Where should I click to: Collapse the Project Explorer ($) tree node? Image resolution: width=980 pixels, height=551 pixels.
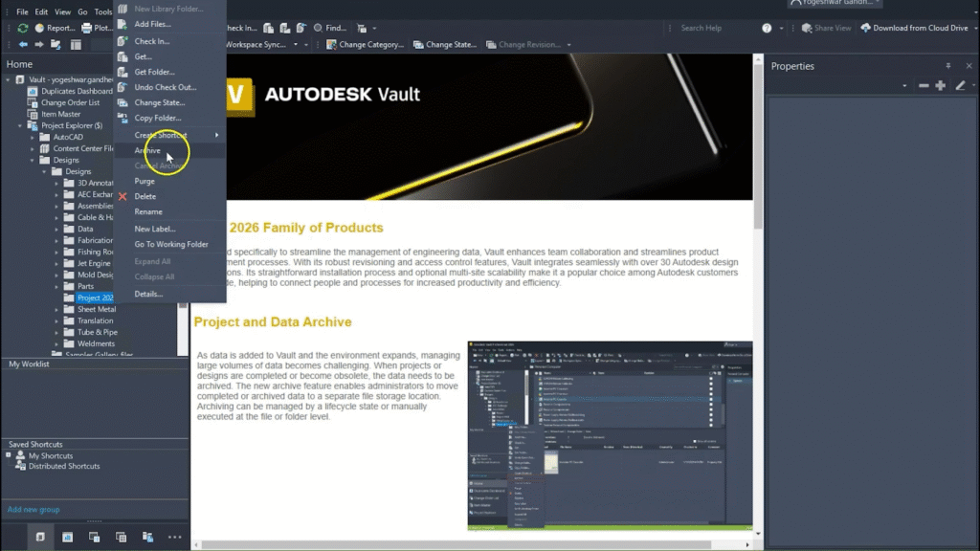(x=20, y=125)
